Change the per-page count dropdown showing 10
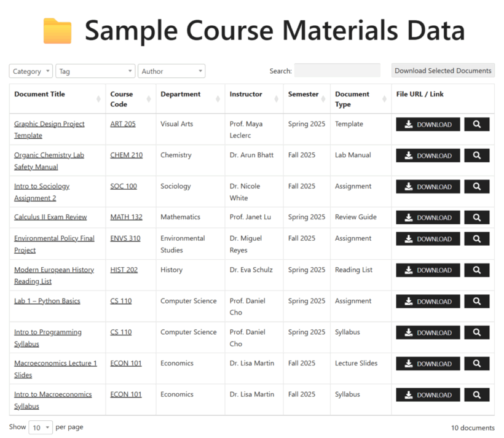Image resolution: width=504 pixels, height=438 pixels. [41, 428]
